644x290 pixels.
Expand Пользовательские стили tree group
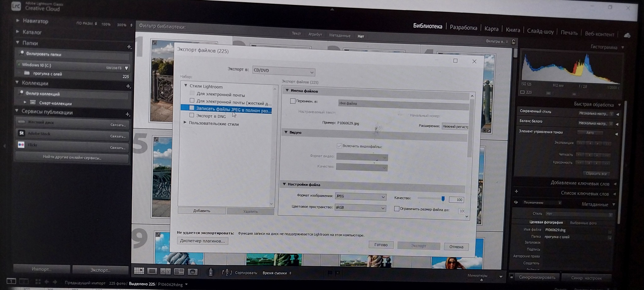click(185, 122)
